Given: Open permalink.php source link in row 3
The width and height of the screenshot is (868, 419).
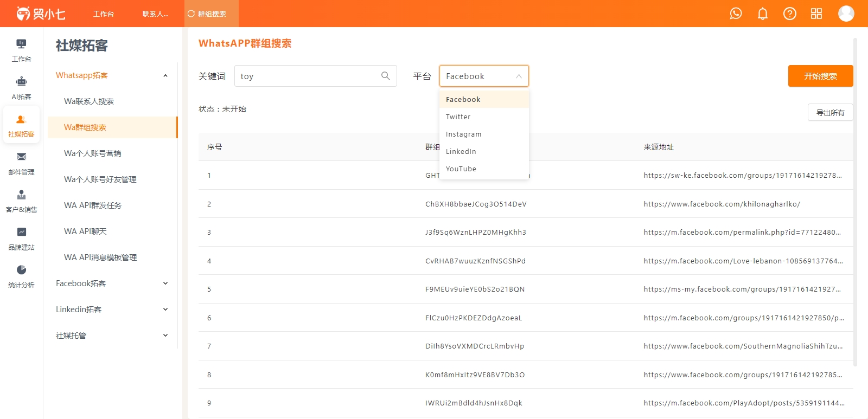Looking at the screenshot, I should pos(743,232).
